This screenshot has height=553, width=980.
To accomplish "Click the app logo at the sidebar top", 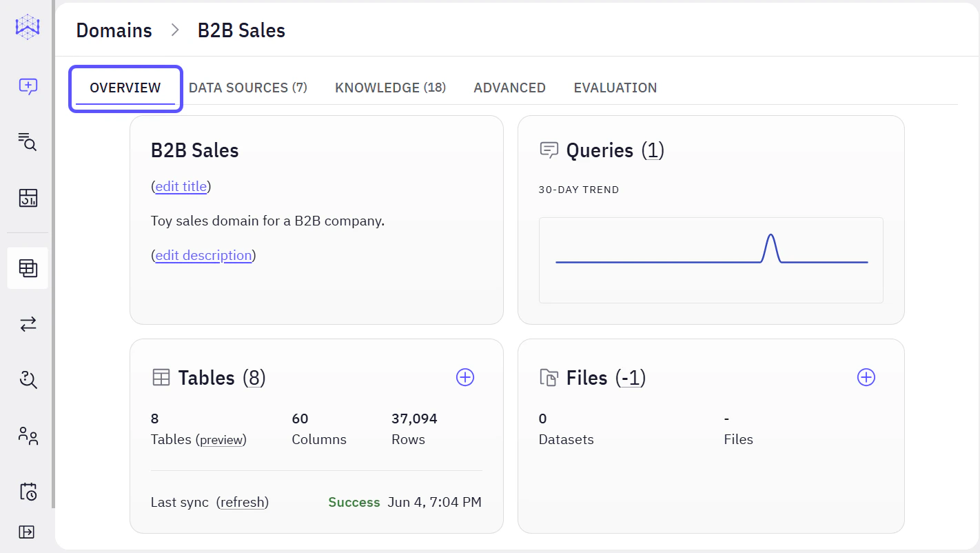I will point(26,28).
